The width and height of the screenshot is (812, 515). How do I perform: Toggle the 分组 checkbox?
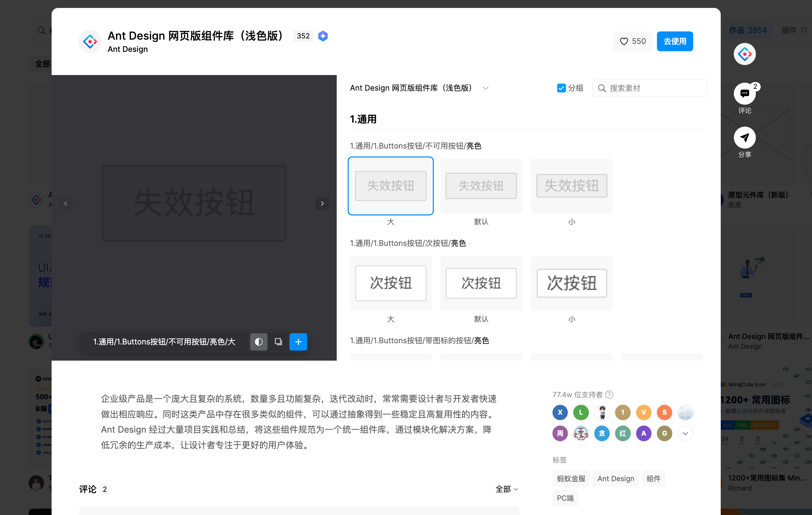tap(561, 88)
